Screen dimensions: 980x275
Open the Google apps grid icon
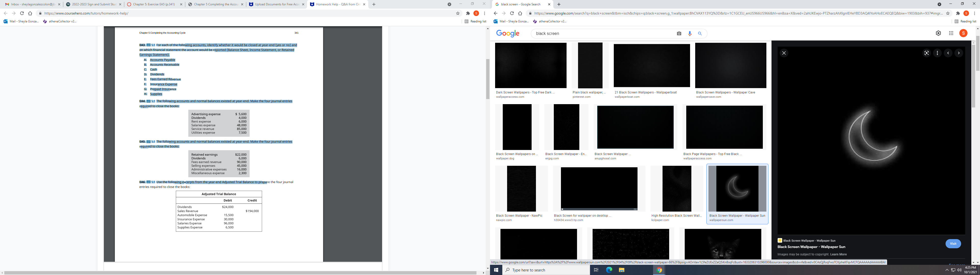(x=951, y=33)
